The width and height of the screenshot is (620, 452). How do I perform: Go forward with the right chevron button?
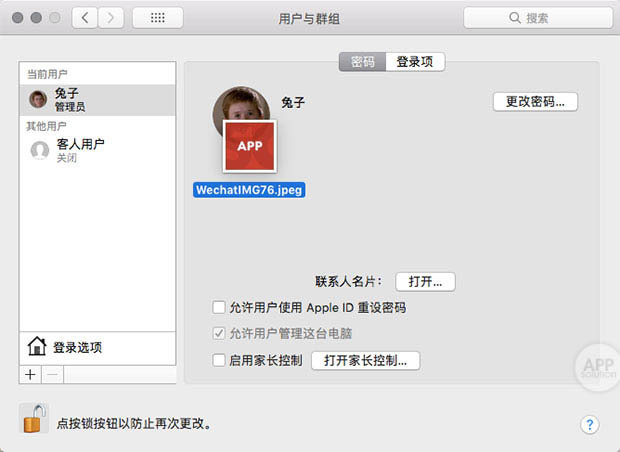click(x=111, y=18)
